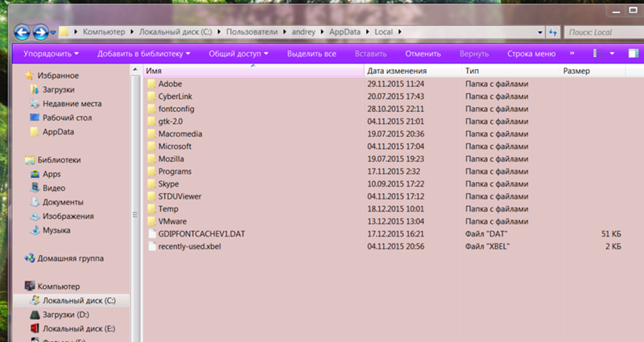Expand the arrow after Local in breadcrumb

[x=399, y=32]
